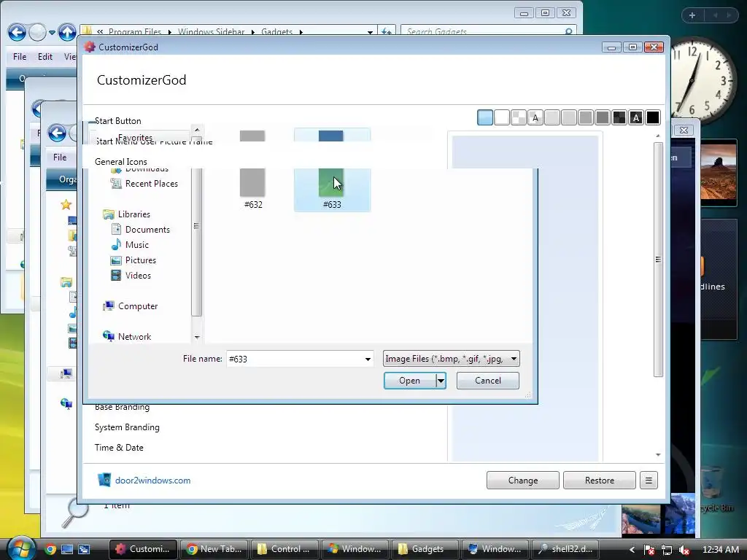The height and width of the screenshot is (560, 747).
Task: Switch to the Gadgets taskbar button
Action: pos(425,549)
